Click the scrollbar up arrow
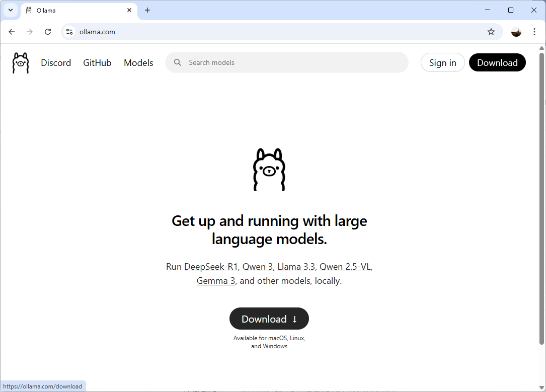The image size is (546, 392). pyautogui.click(x=541, y=48)
